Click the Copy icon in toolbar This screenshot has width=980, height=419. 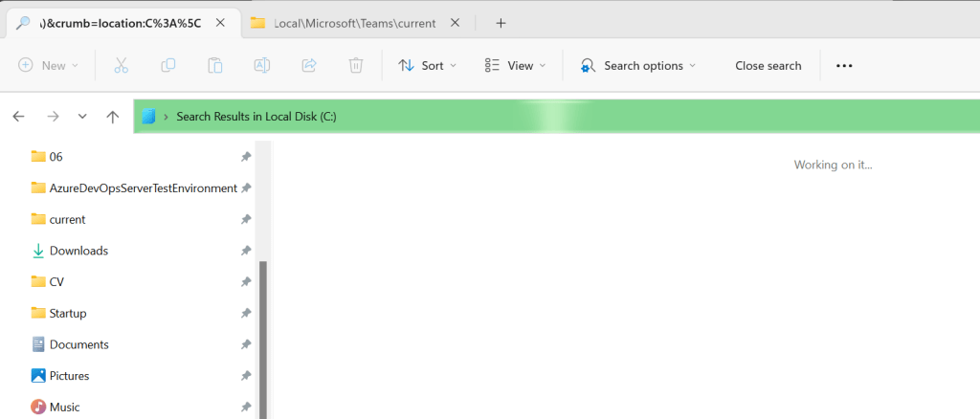click(168, 66)
